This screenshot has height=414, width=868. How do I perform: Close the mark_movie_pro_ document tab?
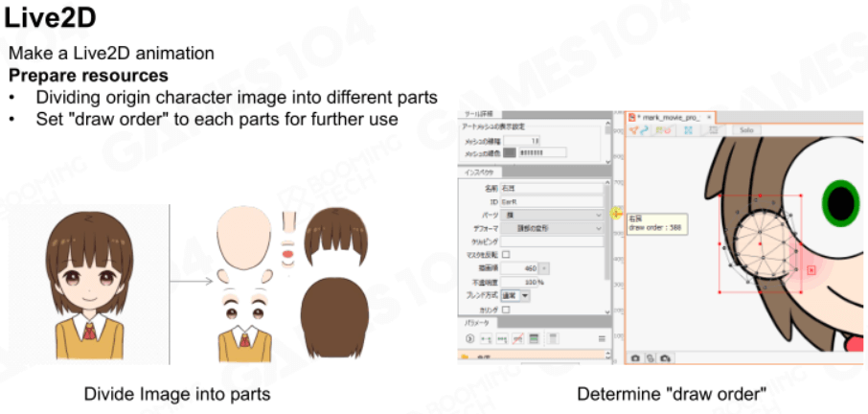709,117
